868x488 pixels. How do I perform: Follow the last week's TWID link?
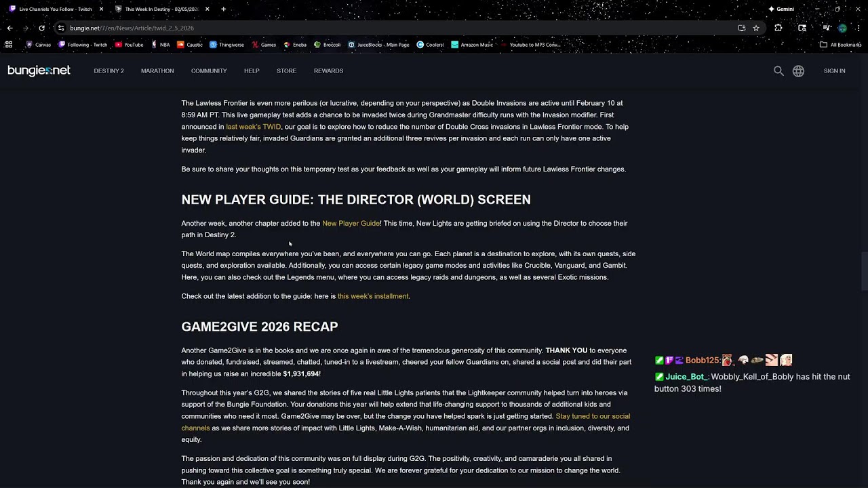[253, 127]
